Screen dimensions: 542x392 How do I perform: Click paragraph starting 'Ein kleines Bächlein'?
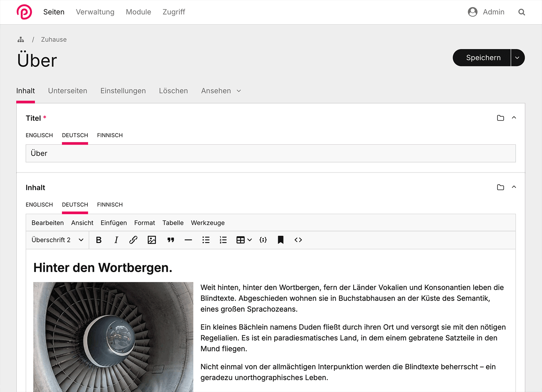tap(352, 338)
